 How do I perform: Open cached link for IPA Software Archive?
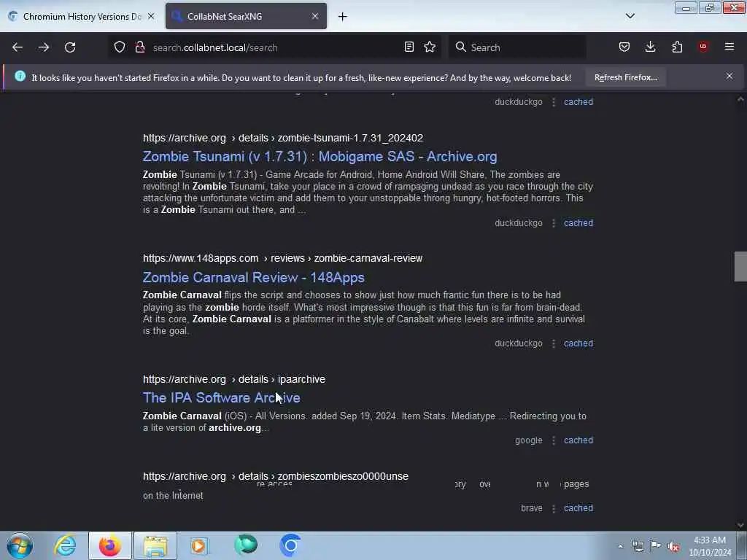578,440
